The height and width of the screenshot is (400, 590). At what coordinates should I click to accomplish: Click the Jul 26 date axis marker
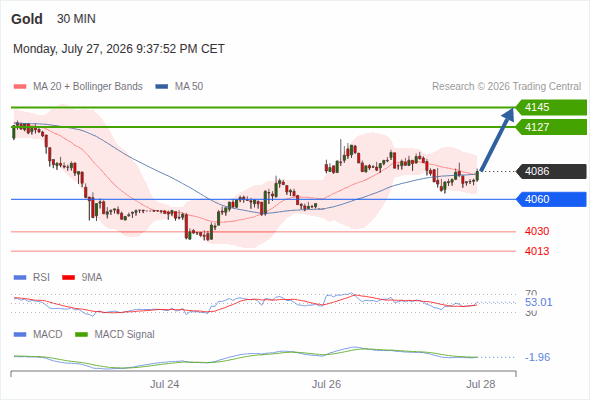point(326,384)
